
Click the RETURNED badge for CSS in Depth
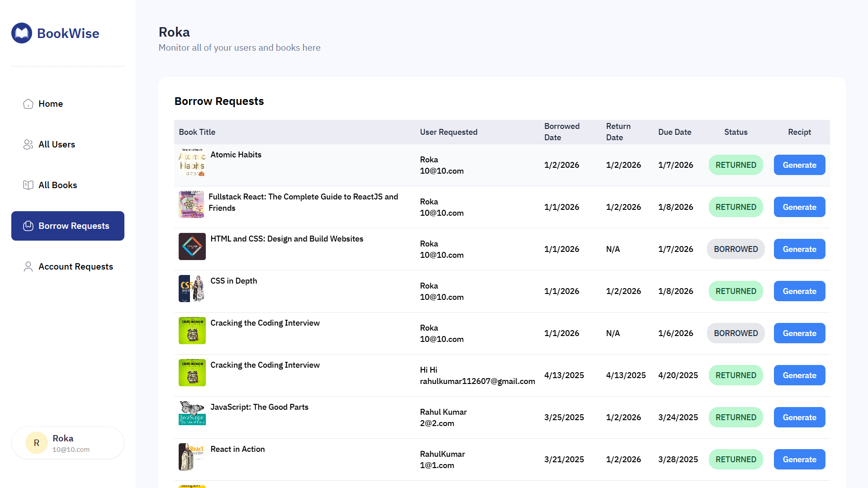[735, 291]
